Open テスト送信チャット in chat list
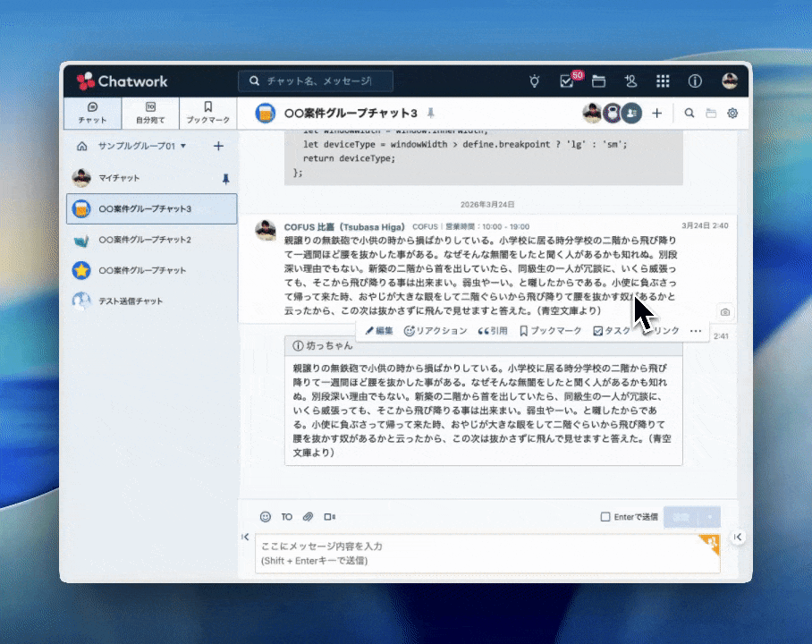 151,301
